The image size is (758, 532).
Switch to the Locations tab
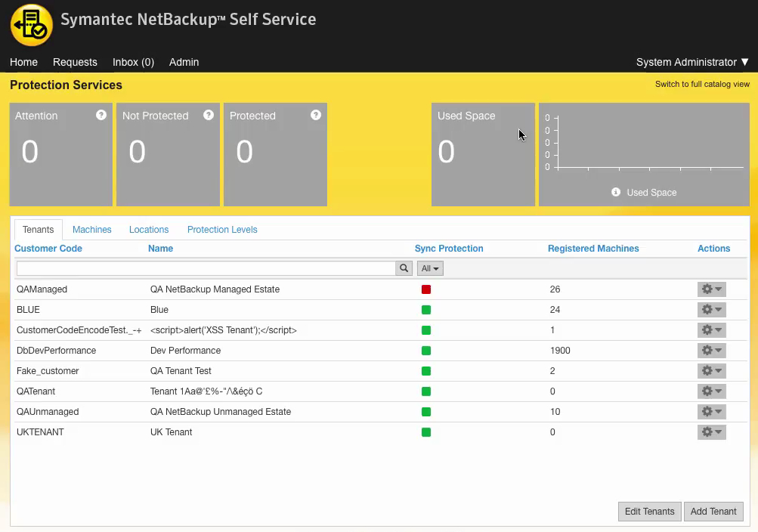[149, 230]
